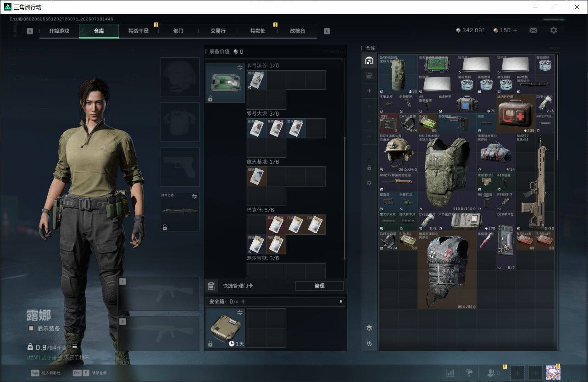Toggle the 显示装备 checkbox
The width and height of the screenshot is (588, 382).
click(x=31, y=328)
